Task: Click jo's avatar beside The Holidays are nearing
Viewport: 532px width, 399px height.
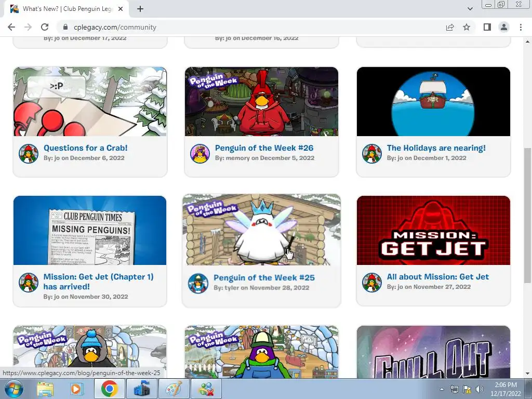Action: tap(372, 153)
